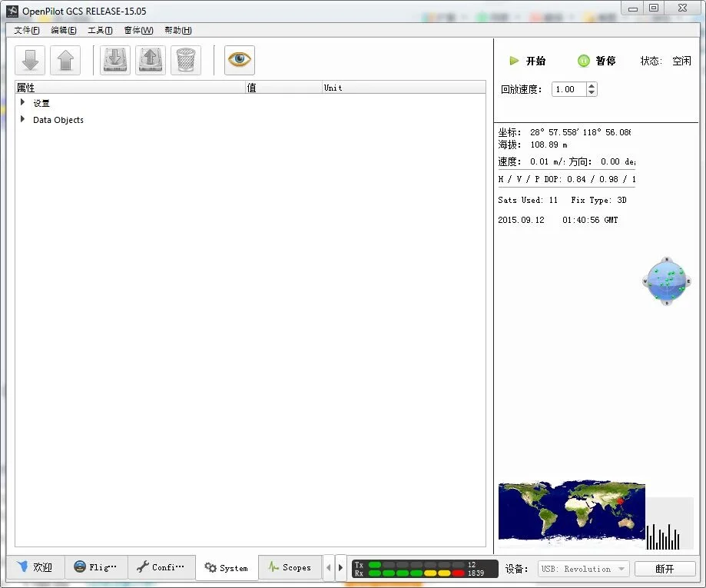Viewport: 706px width, 588px height.
Task: Click the 值 column header
Action: [284, 88]
